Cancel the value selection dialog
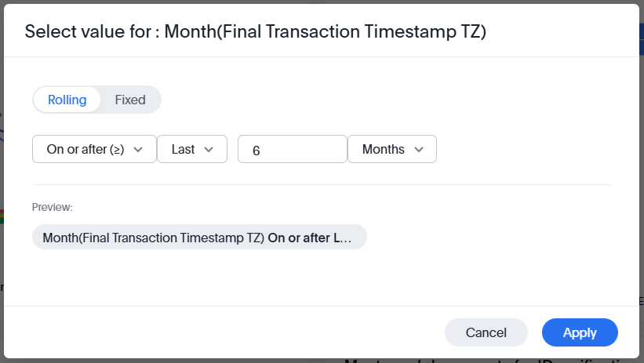The image size is (644, 363). coord(486,332)
